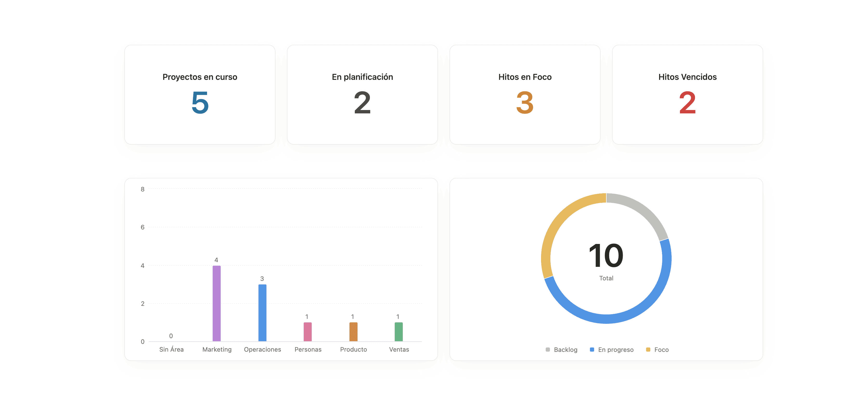Select the green Ventas bar
This screenshot has height=413, width=868.
click(398, 332)
